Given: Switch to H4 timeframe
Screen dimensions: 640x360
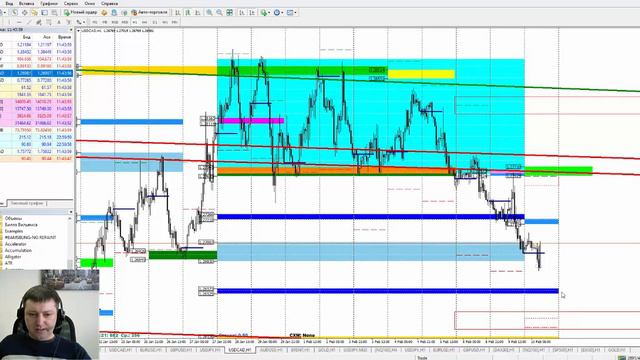Looking at the screenshot, I should coord(144,22).
